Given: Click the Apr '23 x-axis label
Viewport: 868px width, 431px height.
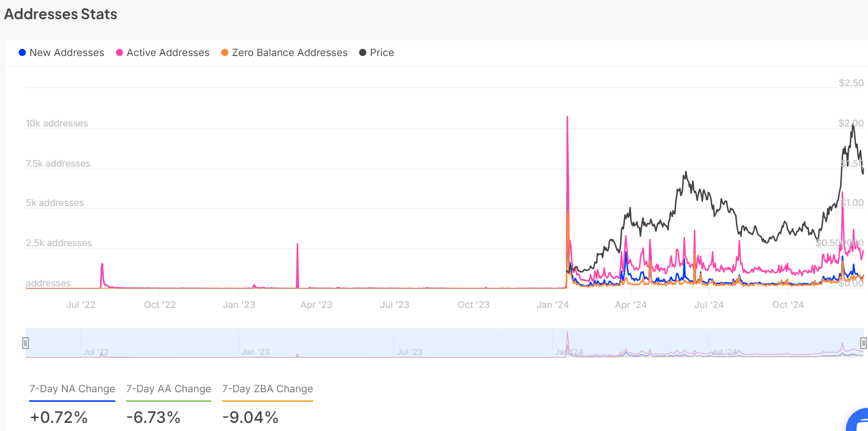Looking at the screenshot, I should tap(316, 305).
